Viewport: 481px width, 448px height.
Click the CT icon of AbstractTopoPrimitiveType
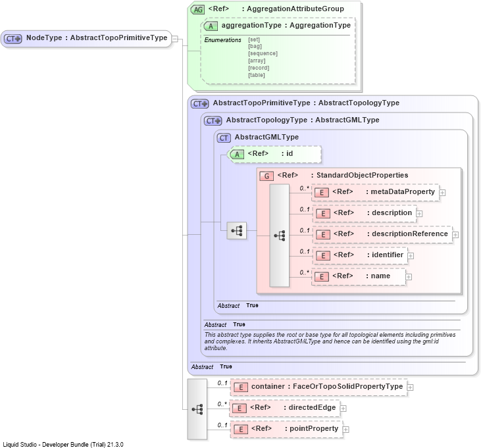pos(199,104)
